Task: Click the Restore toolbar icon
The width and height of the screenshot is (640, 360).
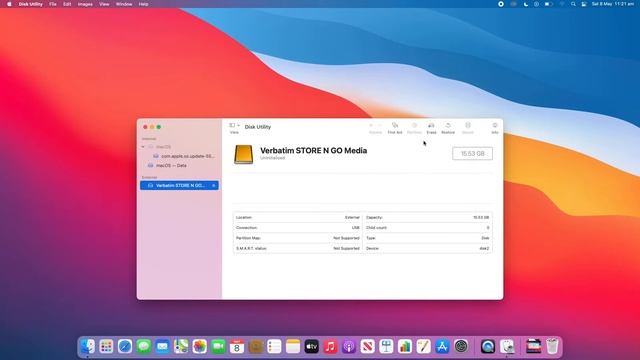Action: (x=448, y=126)
